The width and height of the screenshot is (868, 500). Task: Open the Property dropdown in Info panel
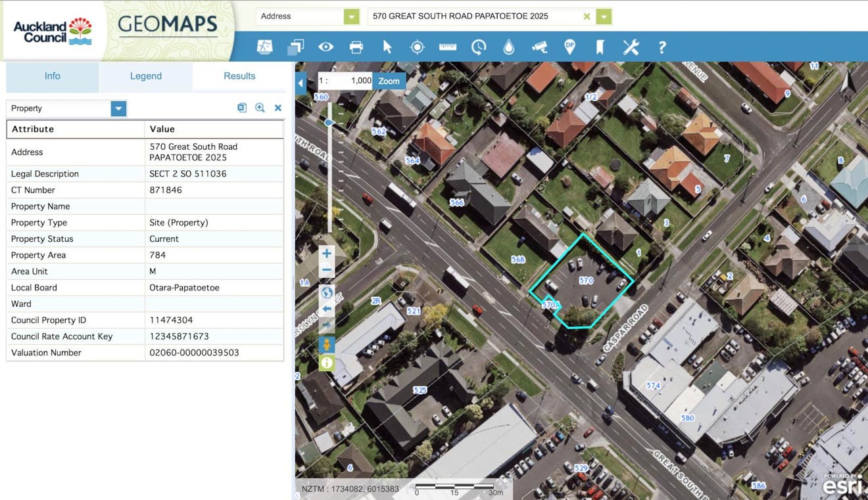pyautogui.click(x=118, y=108)
